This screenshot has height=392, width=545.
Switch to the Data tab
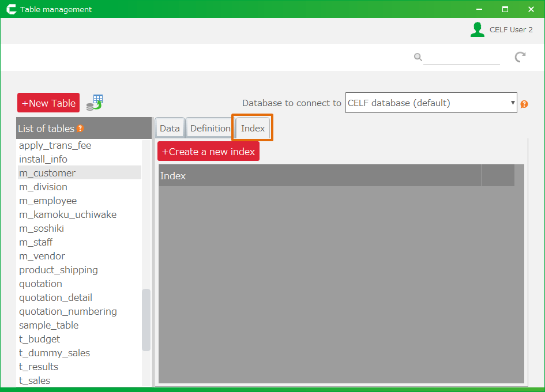click(170, 129)
